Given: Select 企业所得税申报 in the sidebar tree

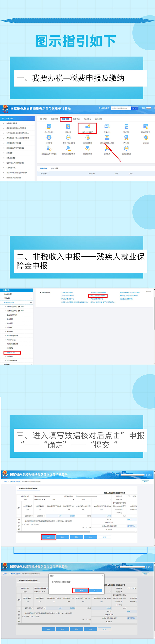Looking at the screenshot, I should pyautogui.click(x=12, y=315).
